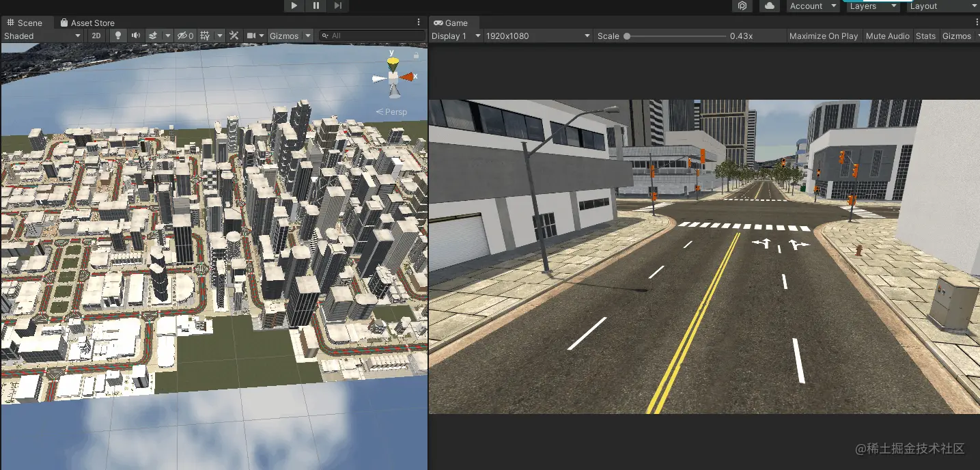The height and width of the screenshot is (470, 980).
Task: Open the Layout dropdown
Action: 943,5
